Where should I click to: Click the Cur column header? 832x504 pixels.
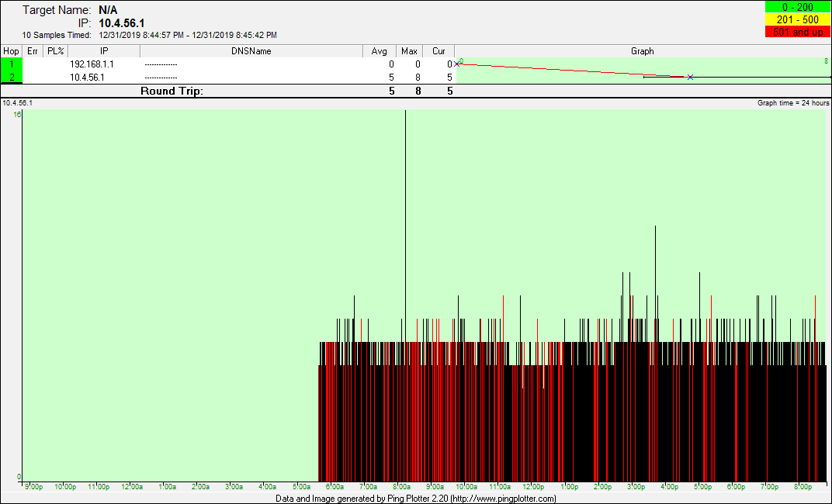(x=439, y=51)
